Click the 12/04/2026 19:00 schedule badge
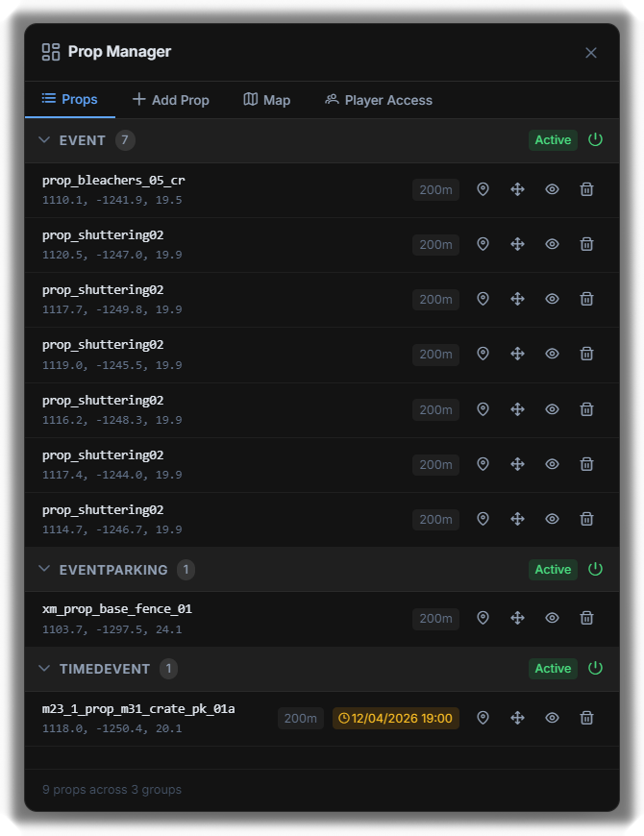644x836 pixels. pyautogui.click(x=396, y=718)
